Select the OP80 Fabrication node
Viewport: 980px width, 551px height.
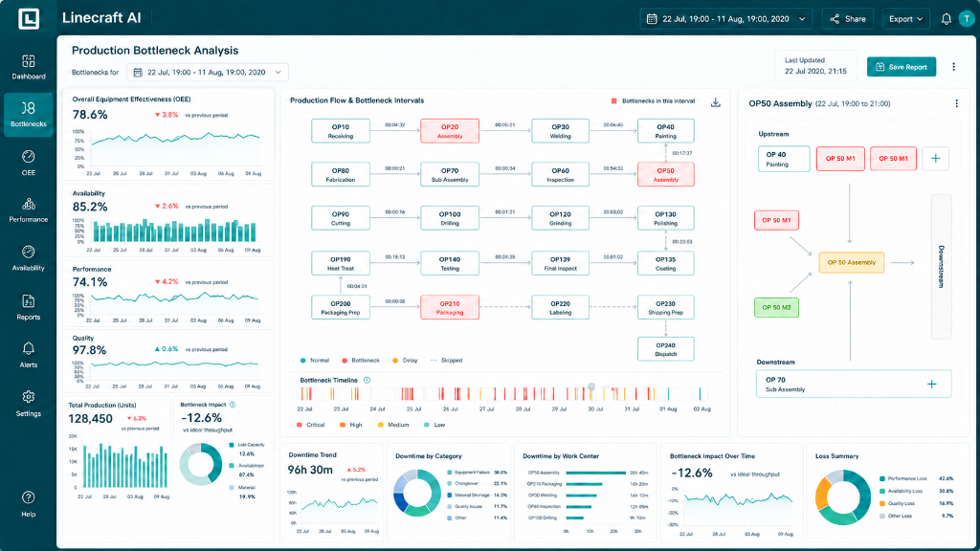pyautogui.click(x=341, y=175)
